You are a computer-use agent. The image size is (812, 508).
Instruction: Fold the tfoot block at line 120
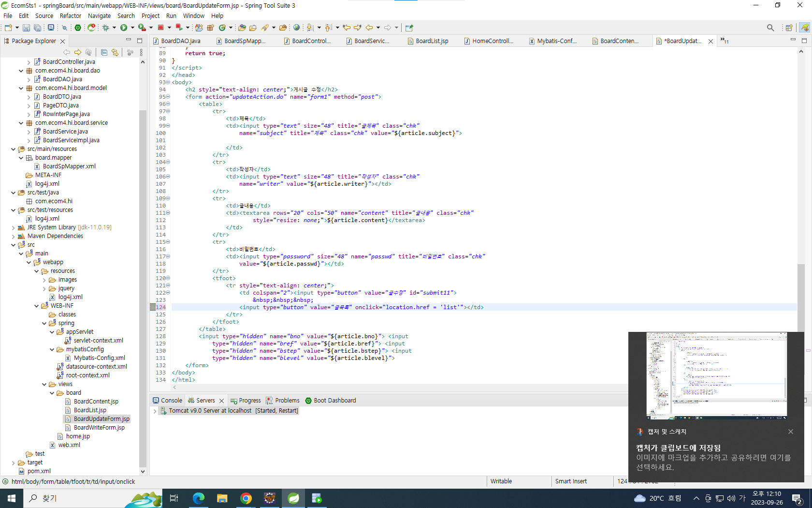coord(168,278)
